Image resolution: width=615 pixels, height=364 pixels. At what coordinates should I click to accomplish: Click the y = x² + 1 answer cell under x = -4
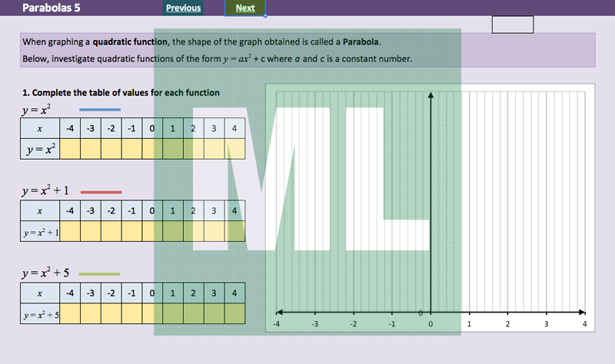[x=70, y=231]
